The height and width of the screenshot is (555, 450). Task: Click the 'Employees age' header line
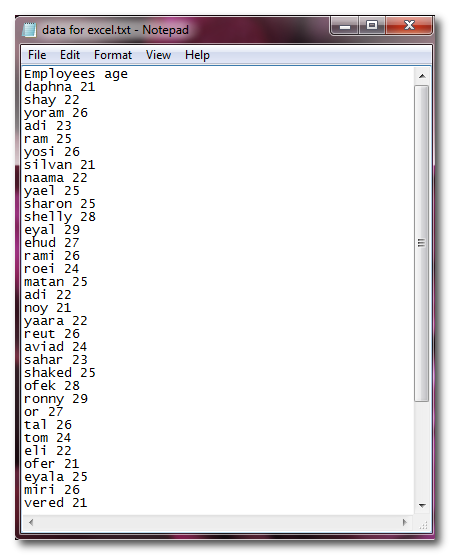76,74
